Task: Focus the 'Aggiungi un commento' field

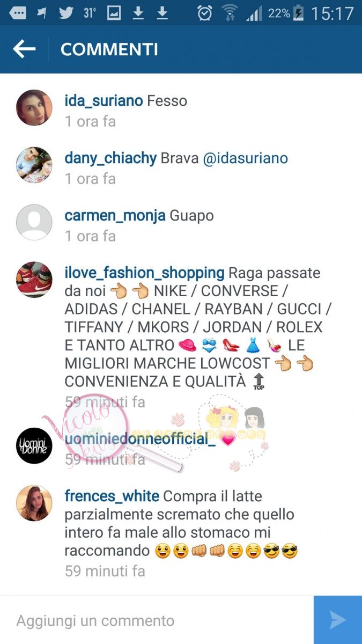Action: pos(157,620)
